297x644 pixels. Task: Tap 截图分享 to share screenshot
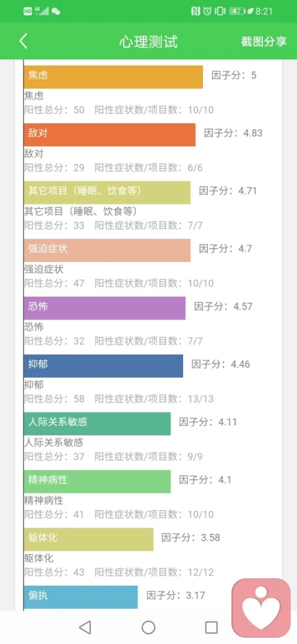point(264,41)
